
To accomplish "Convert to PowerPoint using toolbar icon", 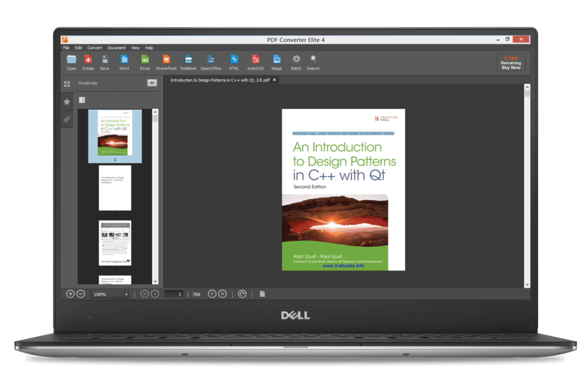I will click(x=166, y=59).
